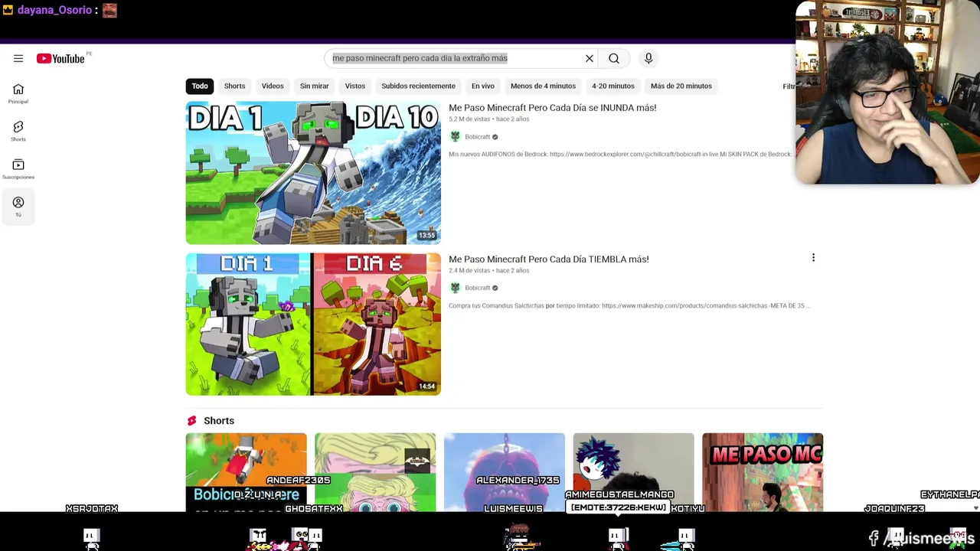The height and width of the screenshot is (551, 980).
Task: Go to the YouTube home logo
Action: pyautogui.click(x=60, y=58)
